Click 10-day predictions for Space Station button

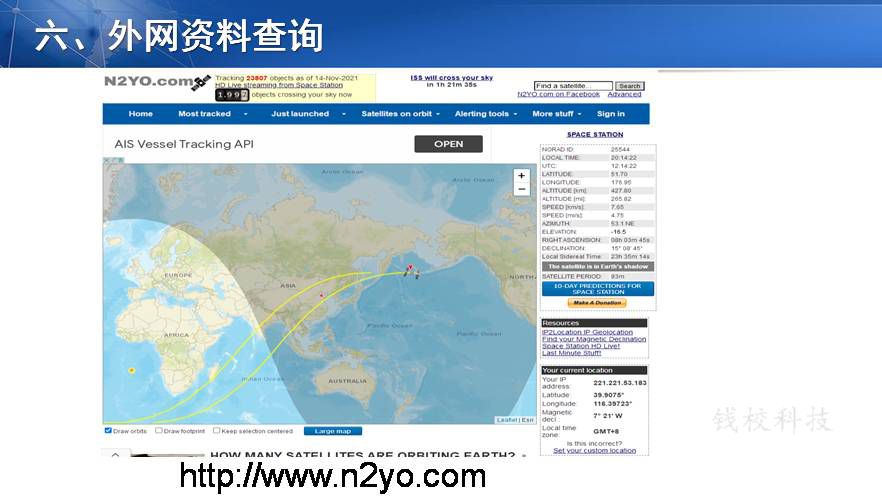point(598,289)
